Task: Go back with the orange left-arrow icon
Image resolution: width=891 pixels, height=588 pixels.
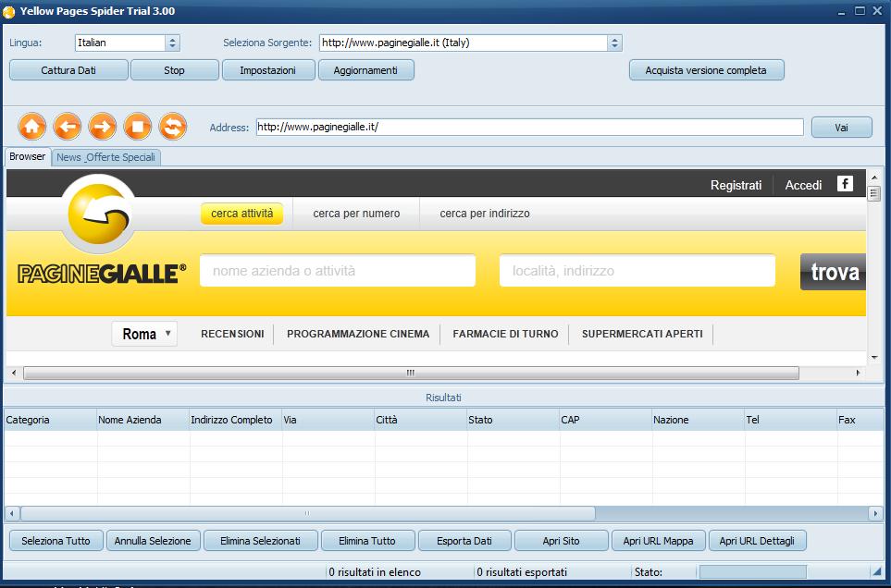Action: click(x=67, y=126)
